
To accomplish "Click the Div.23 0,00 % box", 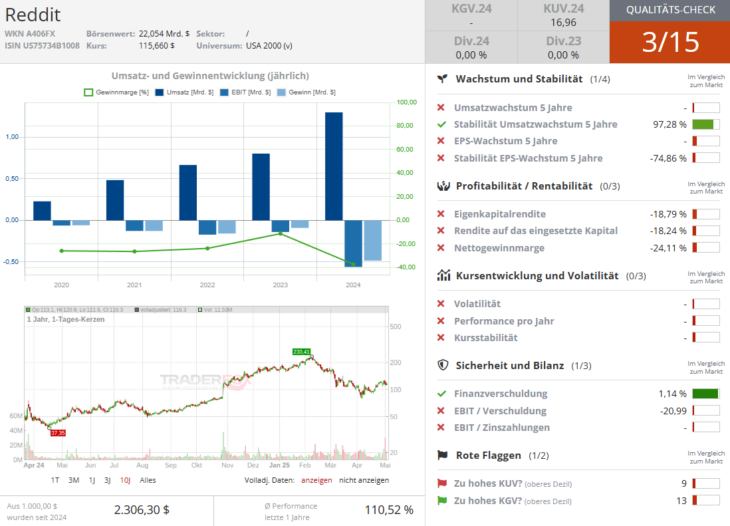I will click(563, 47).
